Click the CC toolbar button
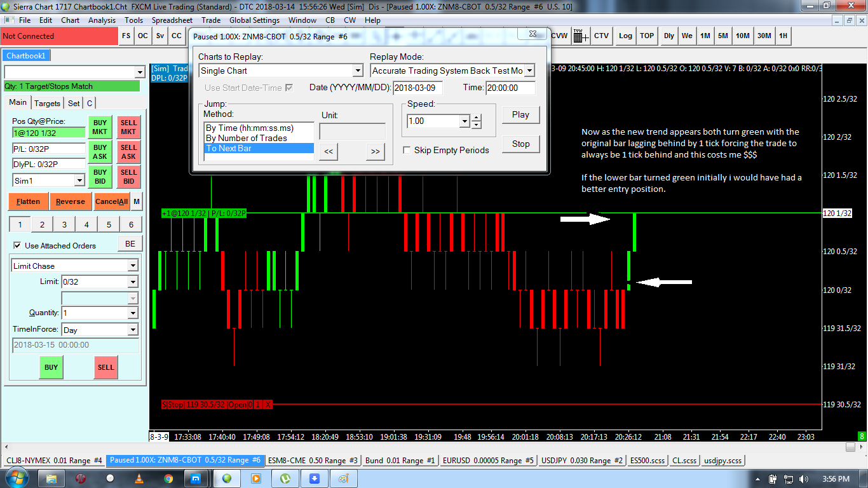This screenshot has height=488, width=868. pos(176,36)
